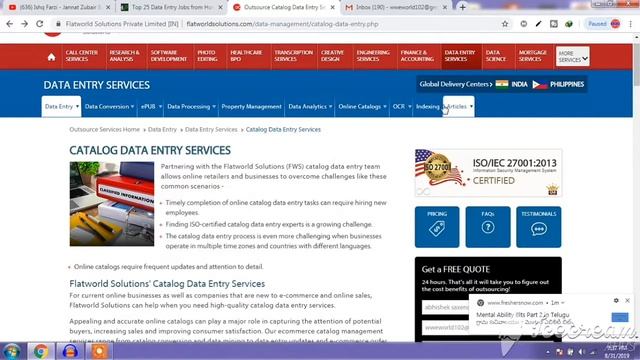
Task: Open Chrome's three-dot menu
Action: click(631, 24)
